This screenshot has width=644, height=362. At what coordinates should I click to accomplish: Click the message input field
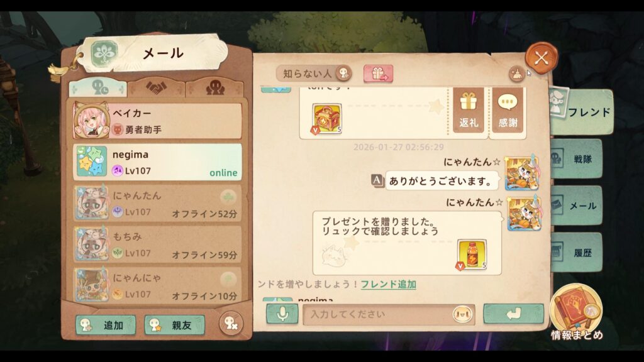click(378, 314)
